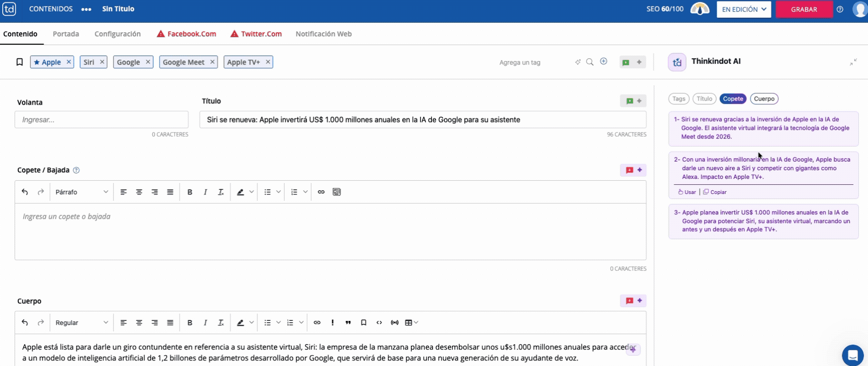Expand bulleted list options in Cuerpo toolbar
The image size is (868, 366).
click(279, 323)
